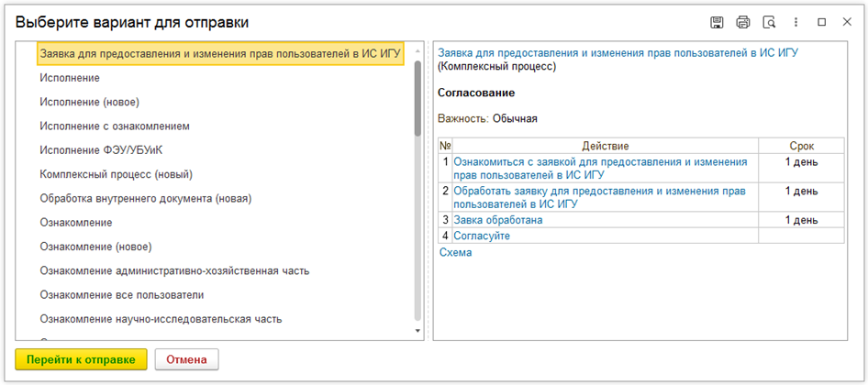
Task: Open the blue process title link at the top of the right panel
Action: point(618,52)
